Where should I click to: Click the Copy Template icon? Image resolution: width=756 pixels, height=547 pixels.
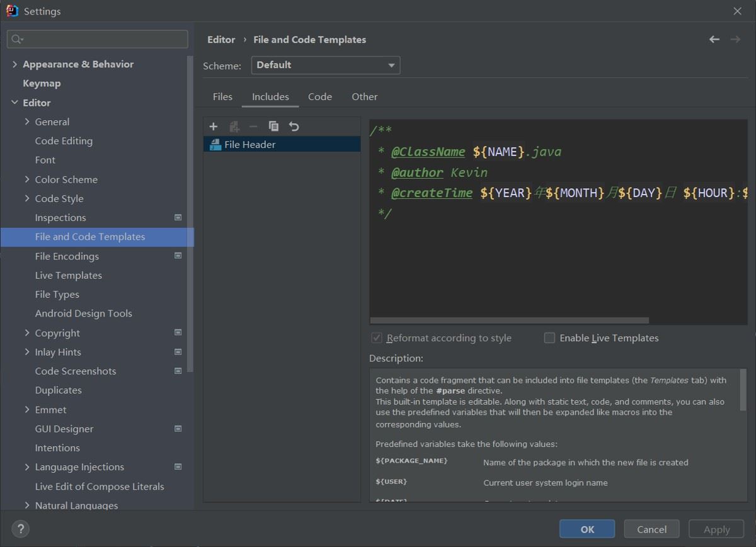click(273, 127)
